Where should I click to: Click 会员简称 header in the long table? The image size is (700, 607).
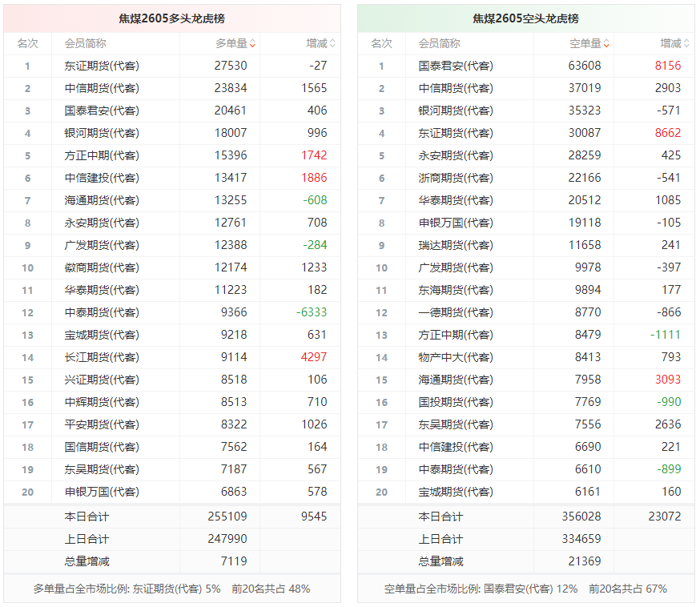point(85,44)
